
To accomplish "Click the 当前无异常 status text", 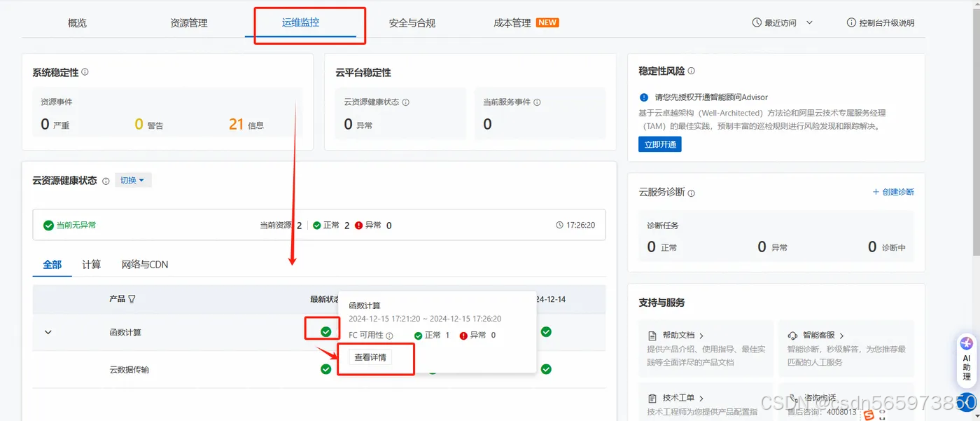I will coord(76,226).
